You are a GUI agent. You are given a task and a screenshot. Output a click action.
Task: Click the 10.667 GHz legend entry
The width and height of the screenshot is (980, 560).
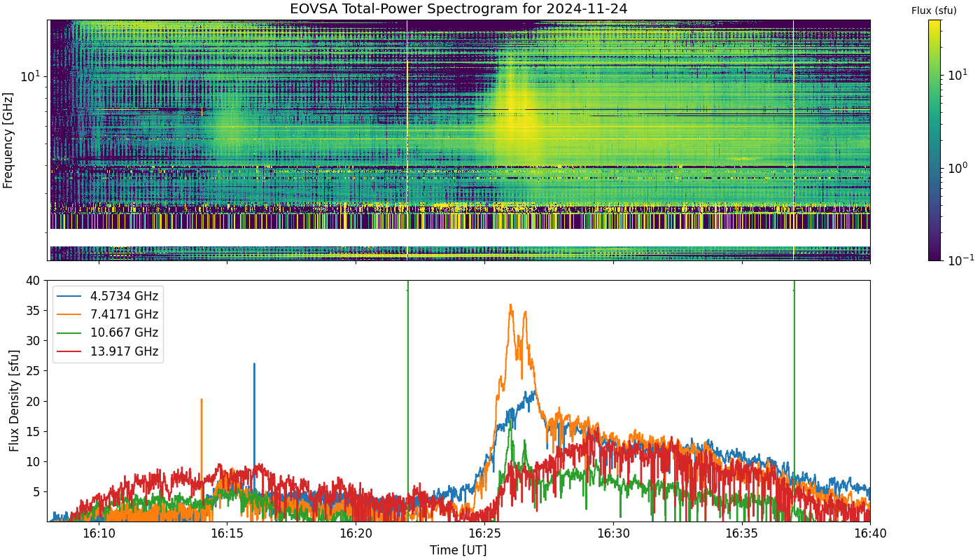point(108,332)
